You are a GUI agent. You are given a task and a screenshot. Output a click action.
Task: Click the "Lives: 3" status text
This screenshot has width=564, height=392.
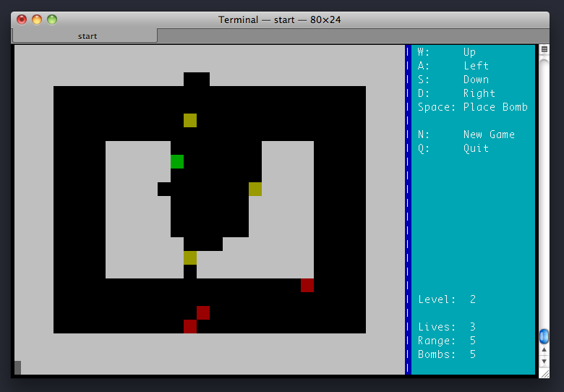pyautogui.click(x=447, y=327)
